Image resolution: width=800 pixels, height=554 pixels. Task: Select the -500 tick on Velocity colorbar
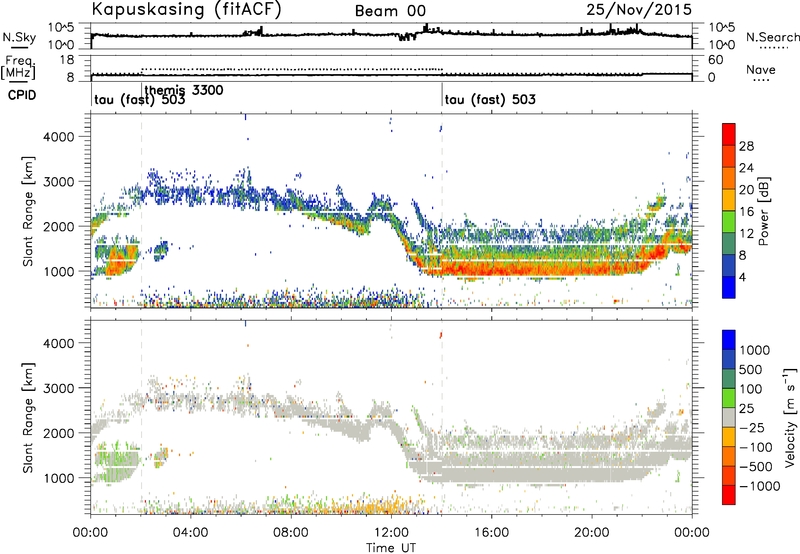[x=756, y=466]
